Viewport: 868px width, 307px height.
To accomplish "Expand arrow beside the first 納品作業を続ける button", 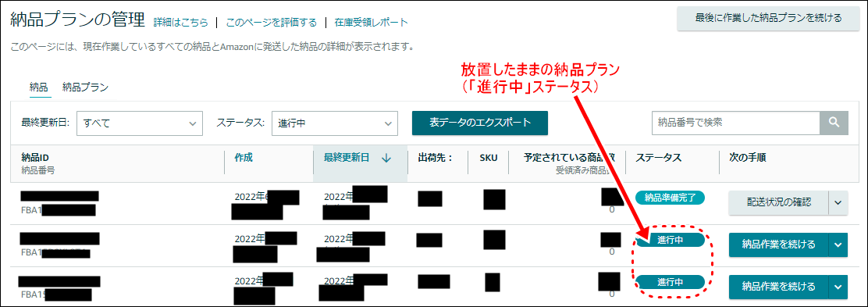I will point(838,245).
